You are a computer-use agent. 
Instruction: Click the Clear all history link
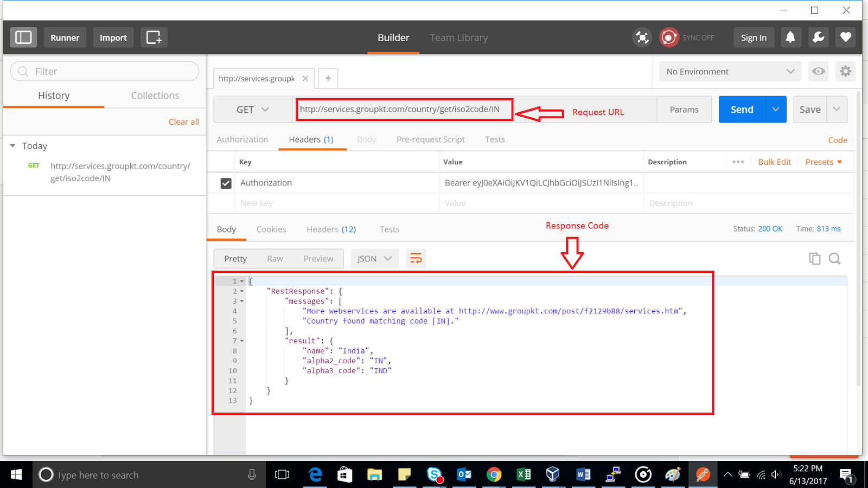click(x=184, y=122)
